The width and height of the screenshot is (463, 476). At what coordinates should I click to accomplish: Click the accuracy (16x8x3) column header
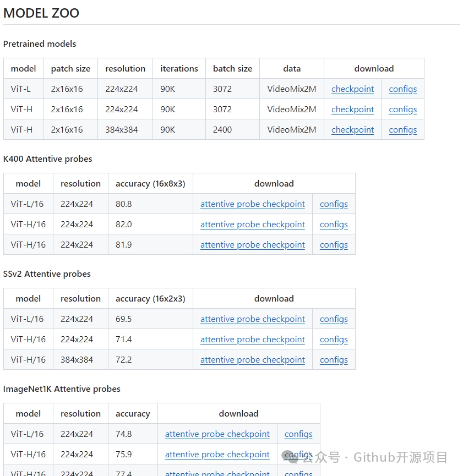pos(150,184)
